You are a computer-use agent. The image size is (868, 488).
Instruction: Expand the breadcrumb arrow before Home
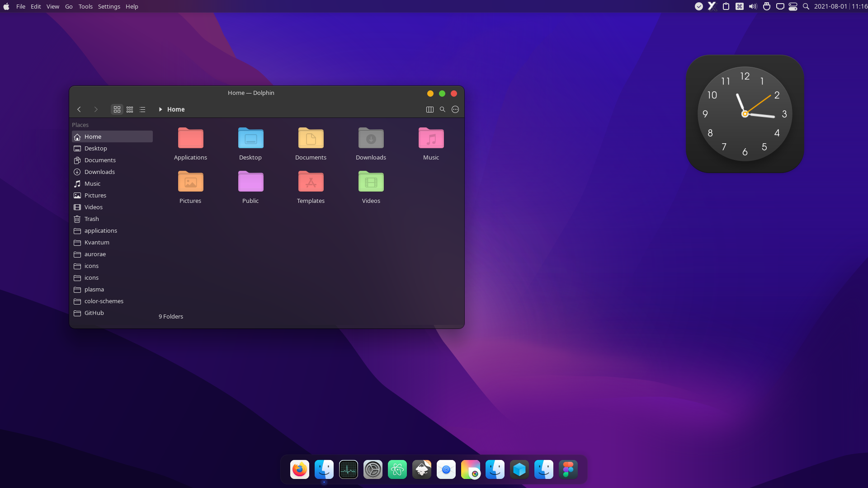(x=160, y=109)
